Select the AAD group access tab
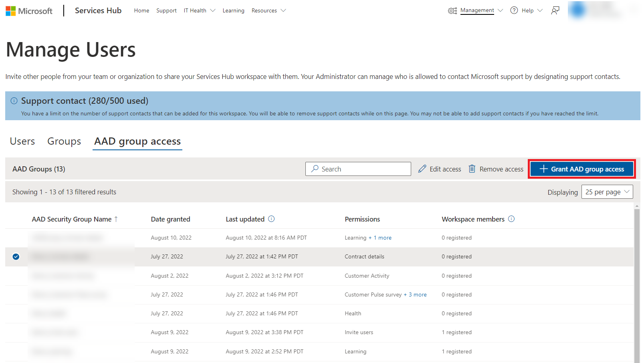 tap(137, 141)
